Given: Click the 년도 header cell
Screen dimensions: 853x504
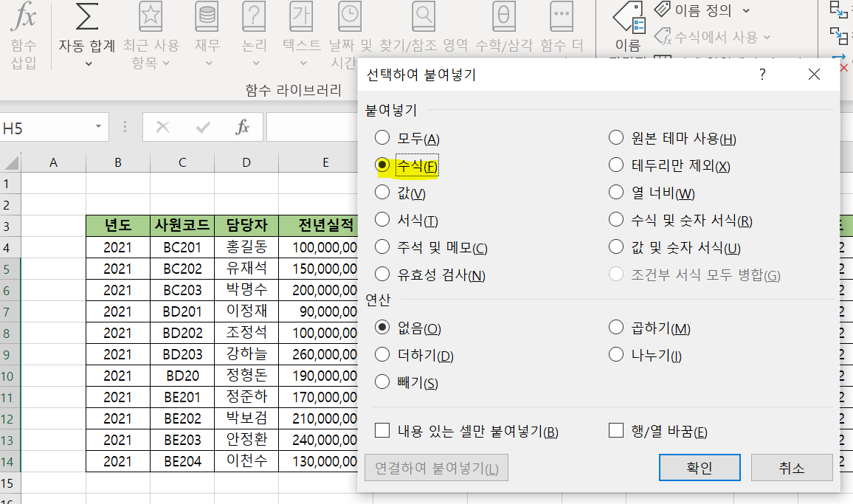Looking at the screenshot, I should [x=118, y=225].
